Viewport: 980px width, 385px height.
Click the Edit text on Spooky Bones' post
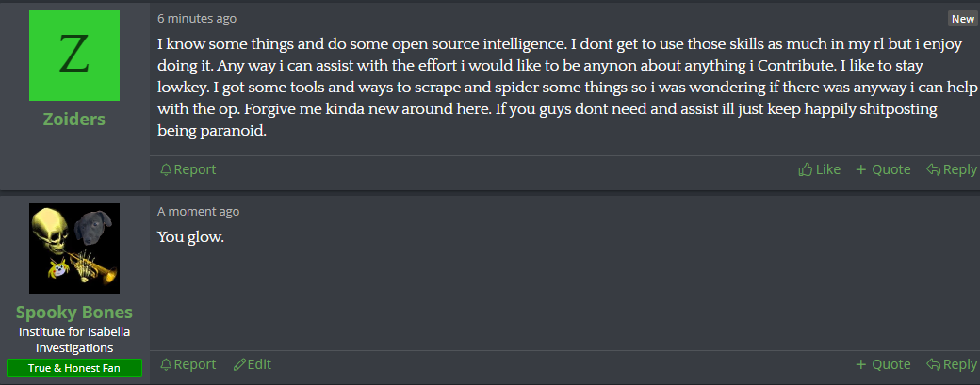[x=259, y=364]
